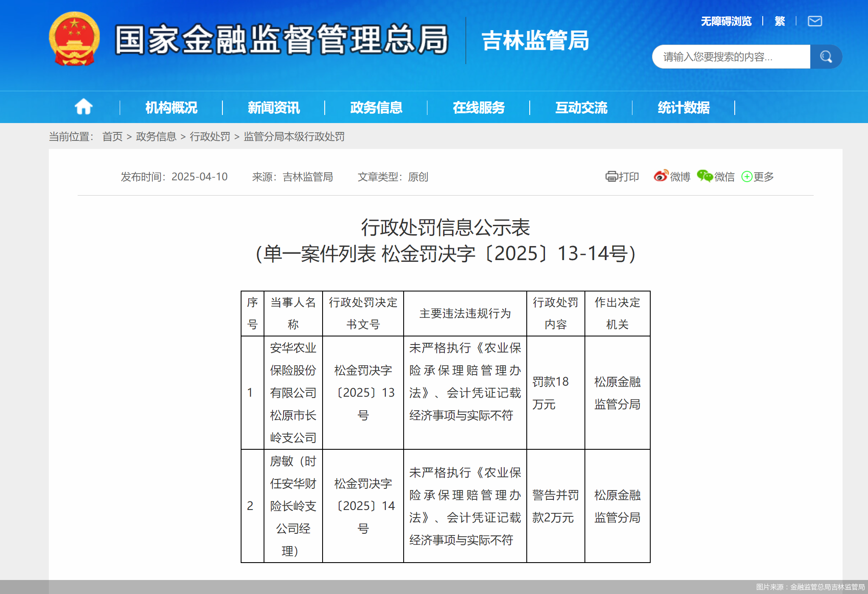Screen dimensions: 868x594
Task: Toggle 繁 traditional Chinese display
Action: click(x=779, y=21)
